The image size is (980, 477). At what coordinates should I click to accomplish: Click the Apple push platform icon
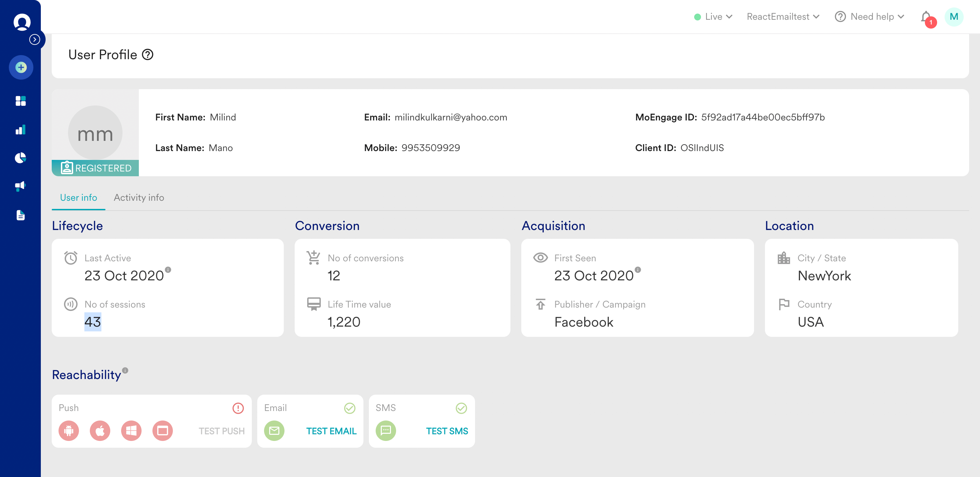pyautogui.click(x=100, y=431)
